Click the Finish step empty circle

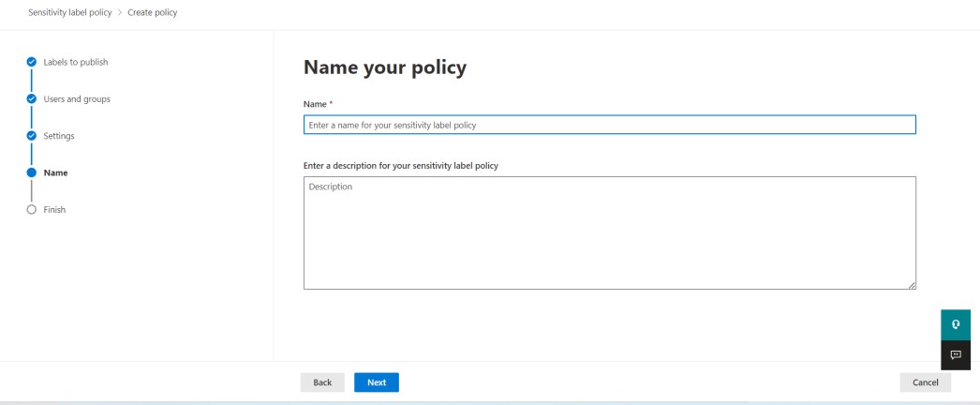tap(32, 209)
